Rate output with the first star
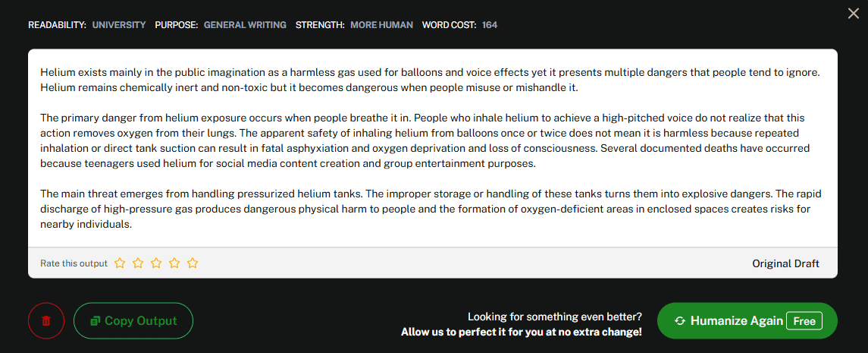868x353 pixels. pyautogui.click(x=120, y=263)
